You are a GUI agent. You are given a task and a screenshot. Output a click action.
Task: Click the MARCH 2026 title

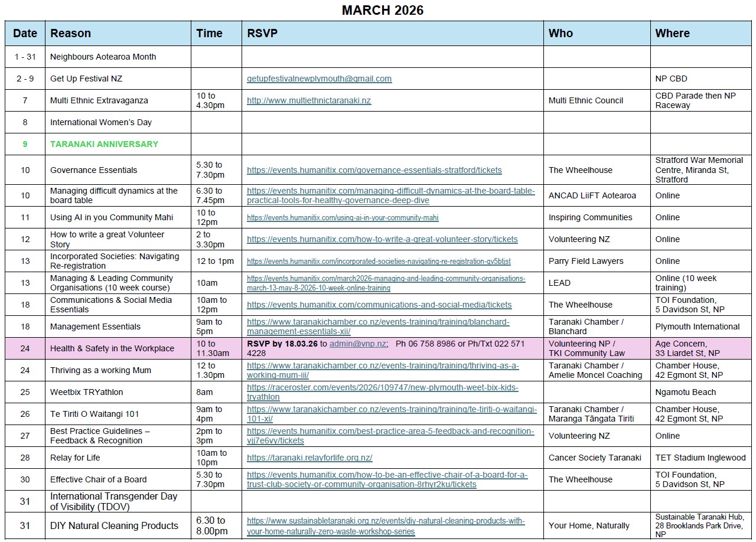click(x=382, y=10)
